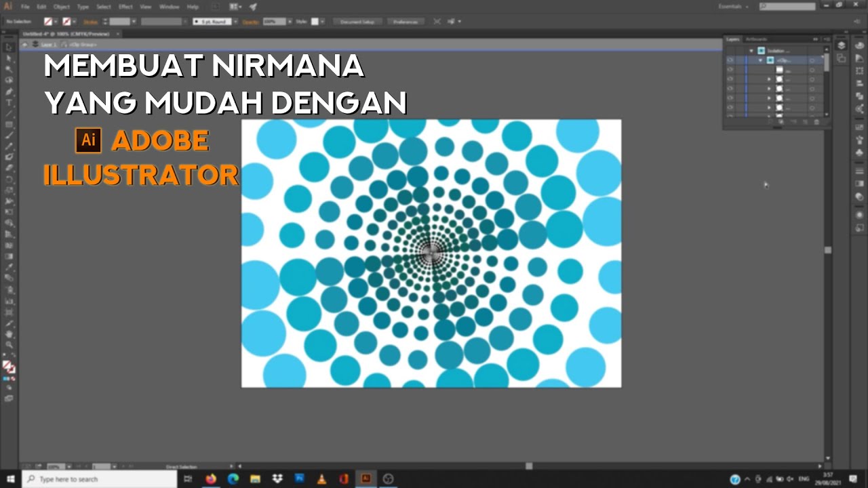Click the Go to Bridge icon
The height and width of the screenshot is (488, 868).
tap(216, 7)
